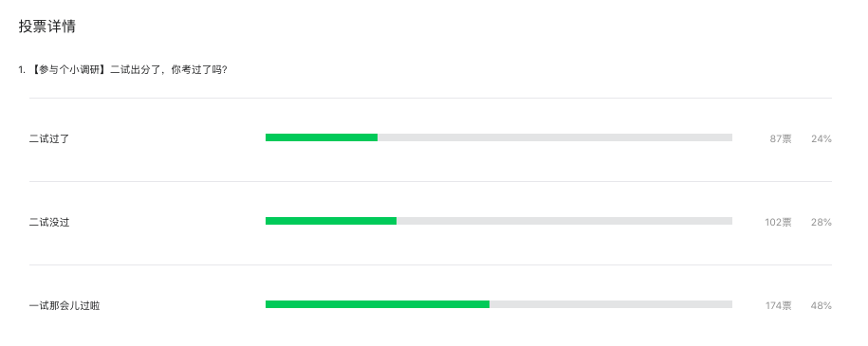Click the 28% percentage value
Viewport: 868px width, 346px height.
(x=822, y=223)
